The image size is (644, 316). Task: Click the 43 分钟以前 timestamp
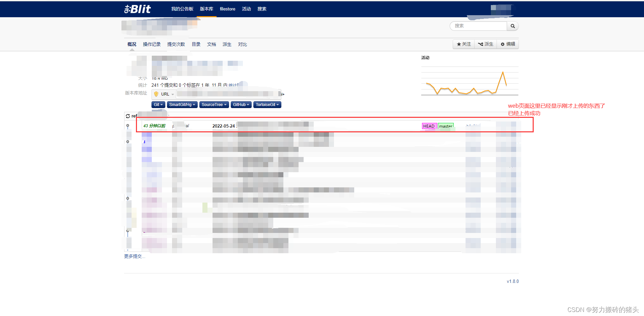pos(155,126)
